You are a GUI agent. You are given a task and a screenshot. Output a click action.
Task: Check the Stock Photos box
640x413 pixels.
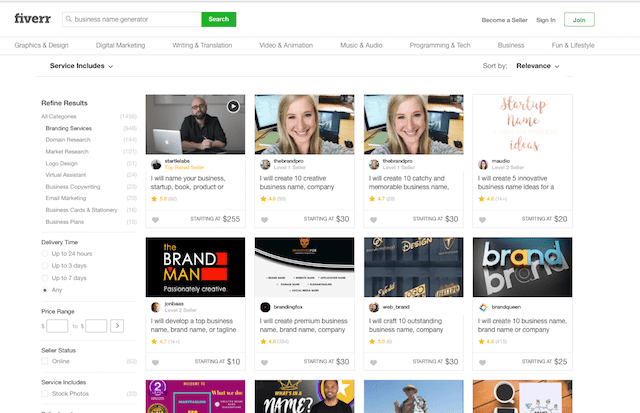[45, 393]
